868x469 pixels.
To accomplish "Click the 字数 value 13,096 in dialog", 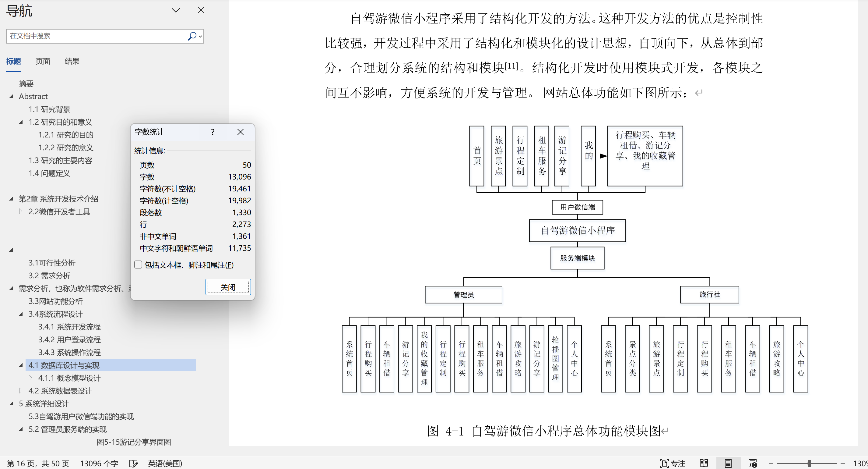I will (239, 177).
